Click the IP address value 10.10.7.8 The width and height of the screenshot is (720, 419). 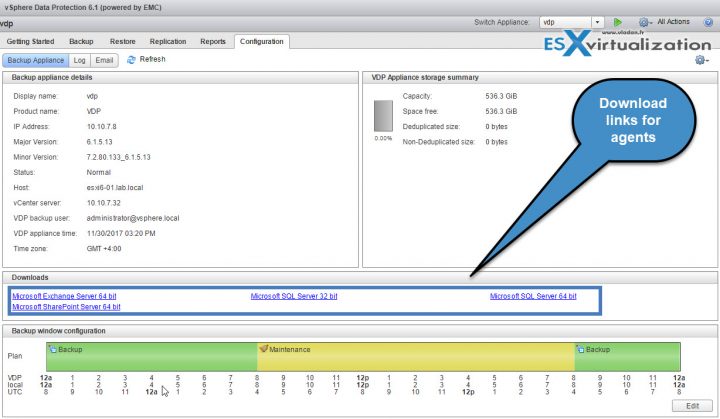pos(101,127)
